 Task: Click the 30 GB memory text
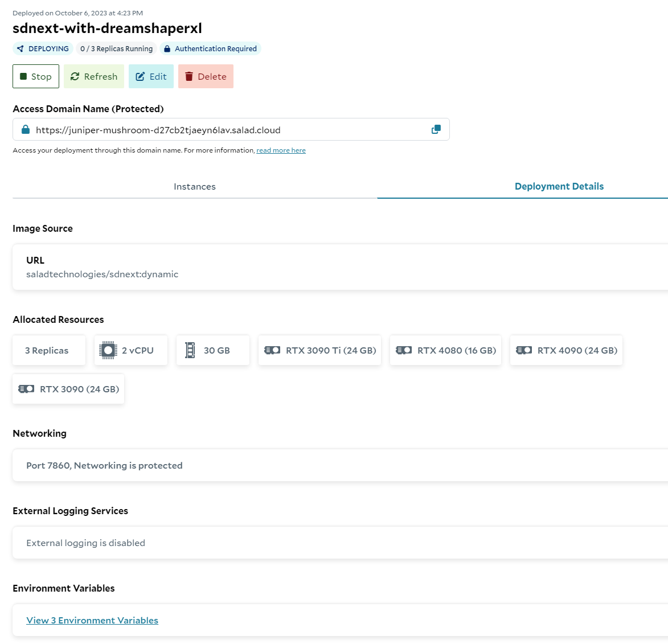(x=217, y=350)
